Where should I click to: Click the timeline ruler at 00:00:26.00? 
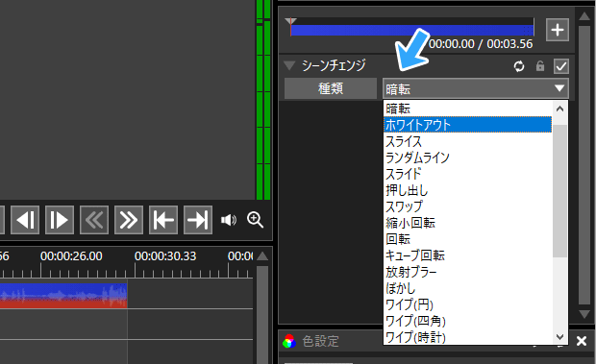pos(71,256)
